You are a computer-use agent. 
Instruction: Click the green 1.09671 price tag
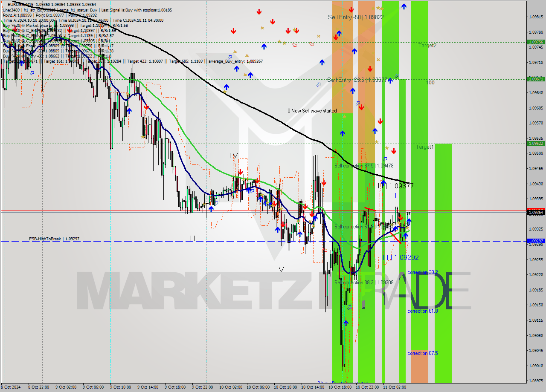[536, 79]
